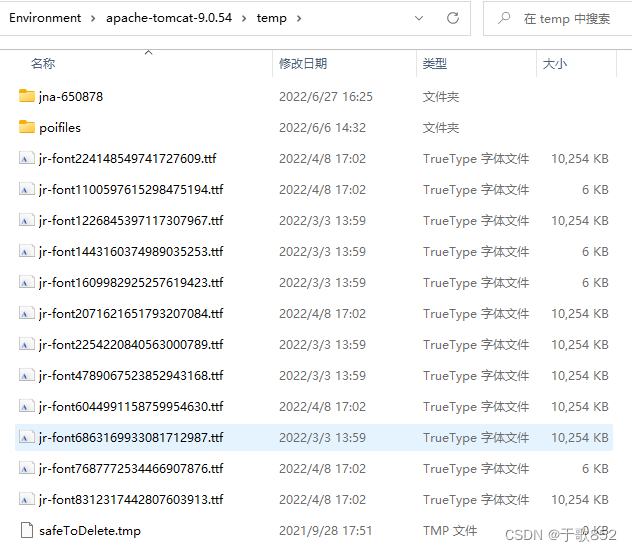The image size is (632, 552).
Task: Expand chevron after Environment breadcrumb
Action: point(93,19)
